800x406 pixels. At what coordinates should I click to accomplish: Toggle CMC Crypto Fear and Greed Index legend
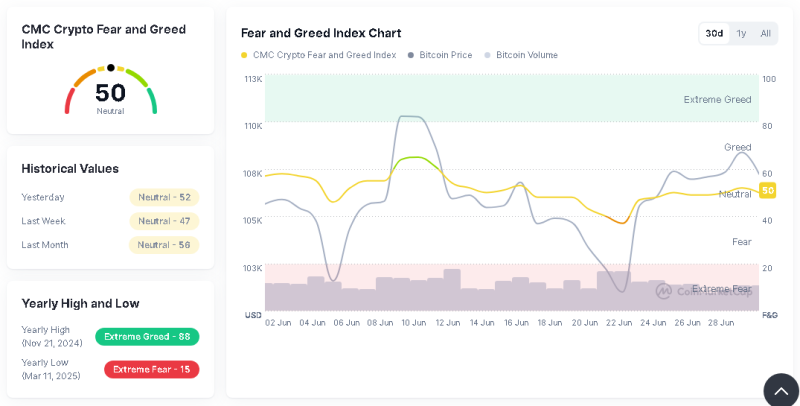pyautogui.click(x=319, y=55)
